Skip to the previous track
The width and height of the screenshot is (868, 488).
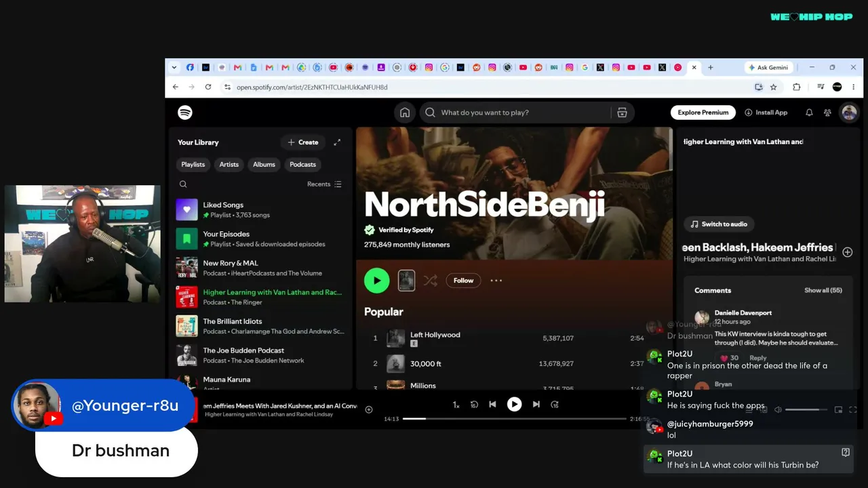click(x=492, y=405)
